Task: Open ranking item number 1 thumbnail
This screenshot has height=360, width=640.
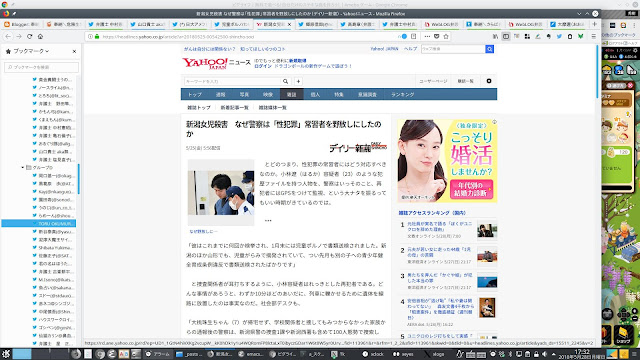Action: (487, 231)
